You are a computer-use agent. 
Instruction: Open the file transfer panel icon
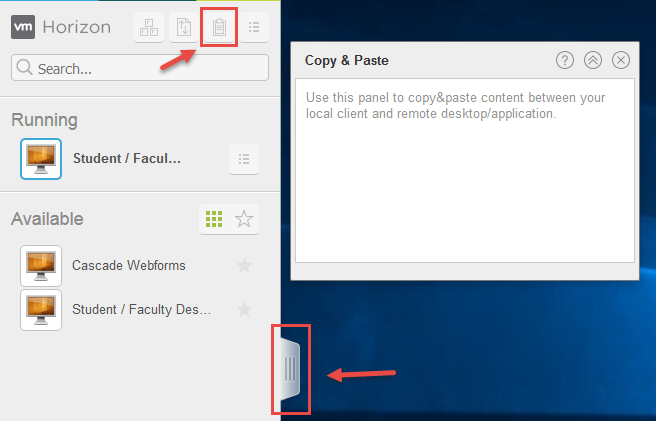[x=184, y=27]
